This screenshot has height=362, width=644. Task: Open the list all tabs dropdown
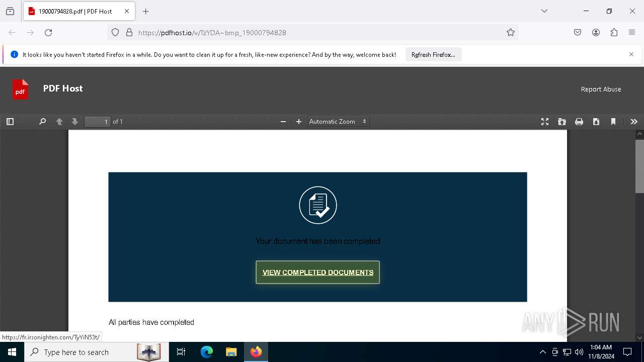pos(544,11)
